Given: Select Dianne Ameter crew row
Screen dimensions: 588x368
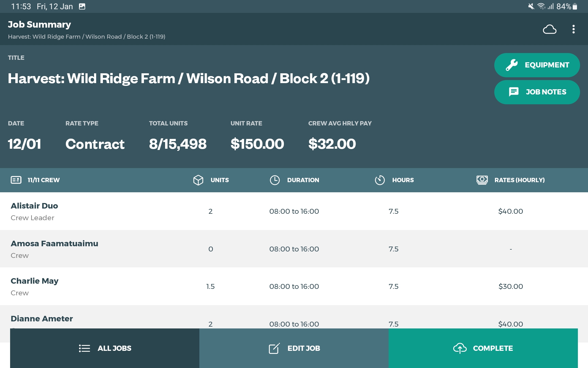Looking at the screenshot, I should tap(42, 319).
